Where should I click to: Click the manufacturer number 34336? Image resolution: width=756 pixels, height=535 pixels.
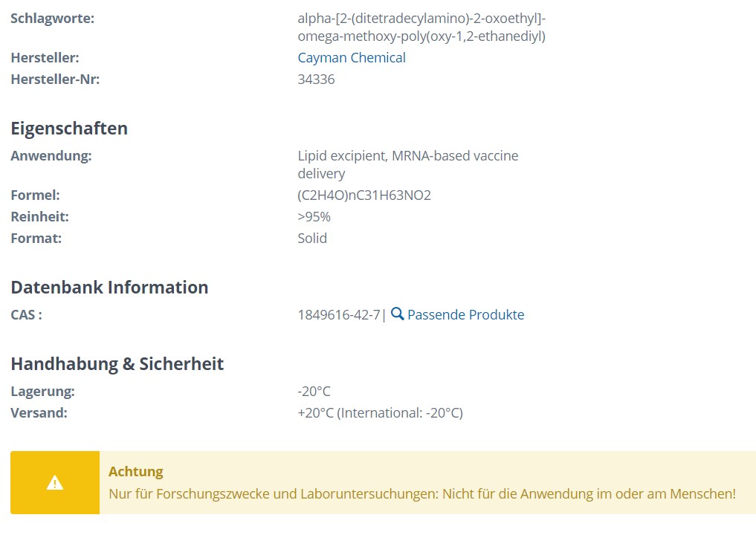tap(316, 79)
